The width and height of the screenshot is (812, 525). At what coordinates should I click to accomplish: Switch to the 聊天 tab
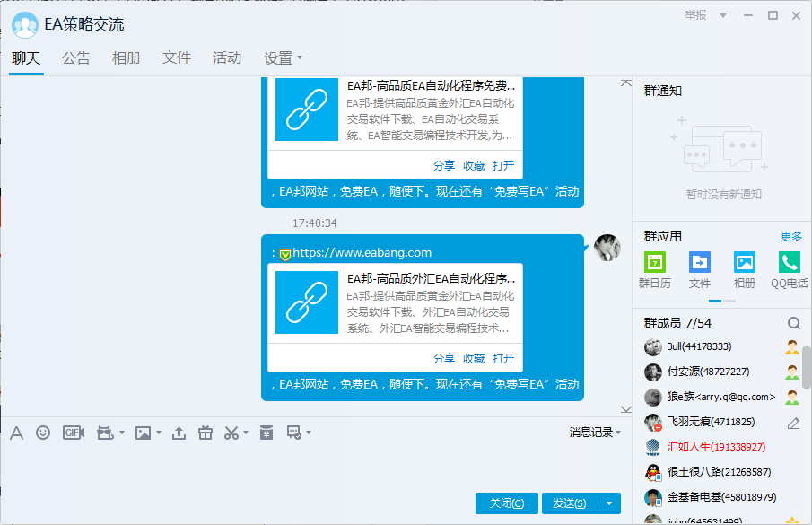click(x=26, y=58)
